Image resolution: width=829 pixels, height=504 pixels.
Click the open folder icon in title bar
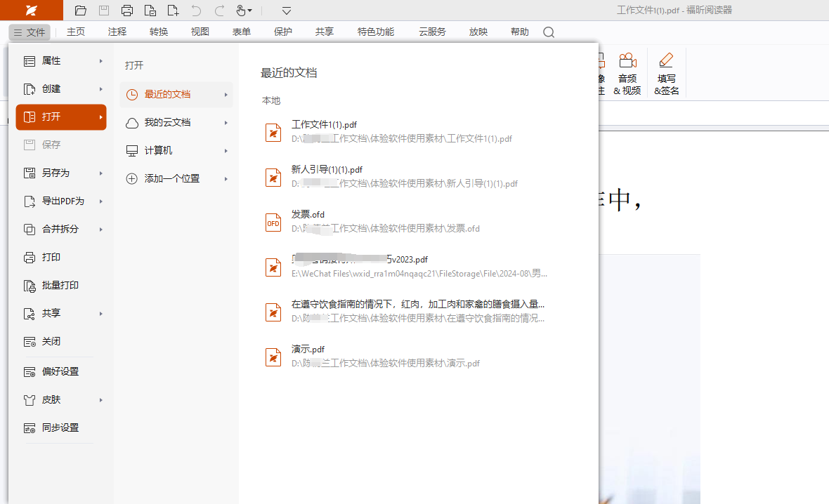pyautogui.click(x=81, y=11)
